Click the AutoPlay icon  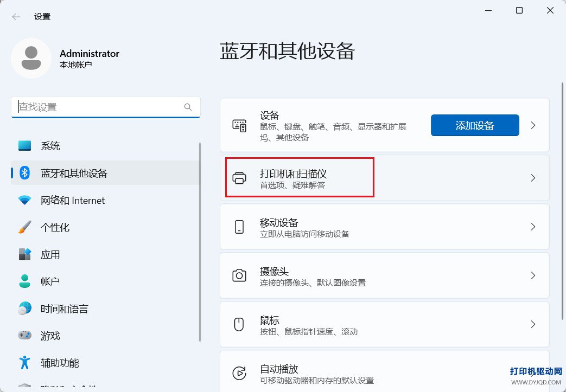pos(239,373)
